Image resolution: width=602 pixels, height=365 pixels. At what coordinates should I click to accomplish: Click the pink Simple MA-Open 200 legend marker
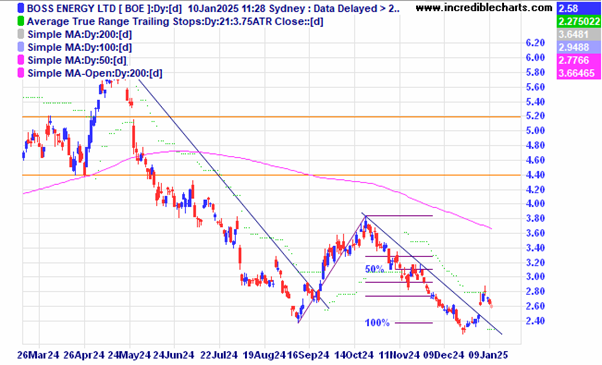point(20,73)
